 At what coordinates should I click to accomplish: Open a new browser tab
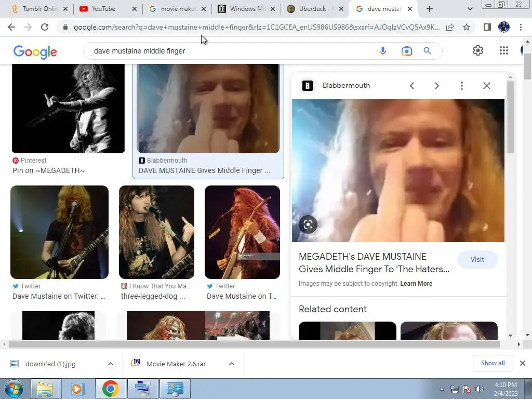[x=430, y=9]
